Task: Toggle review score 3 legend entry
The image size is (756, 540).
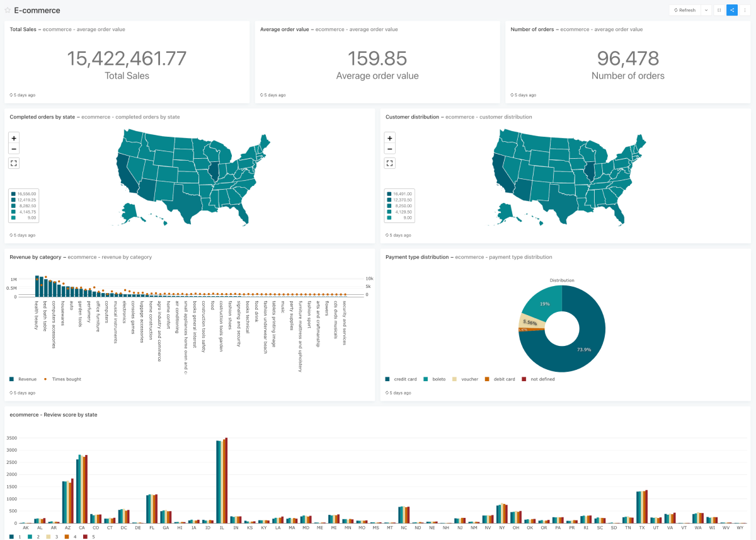Action: pyautogui.click(x=52, y=536)
